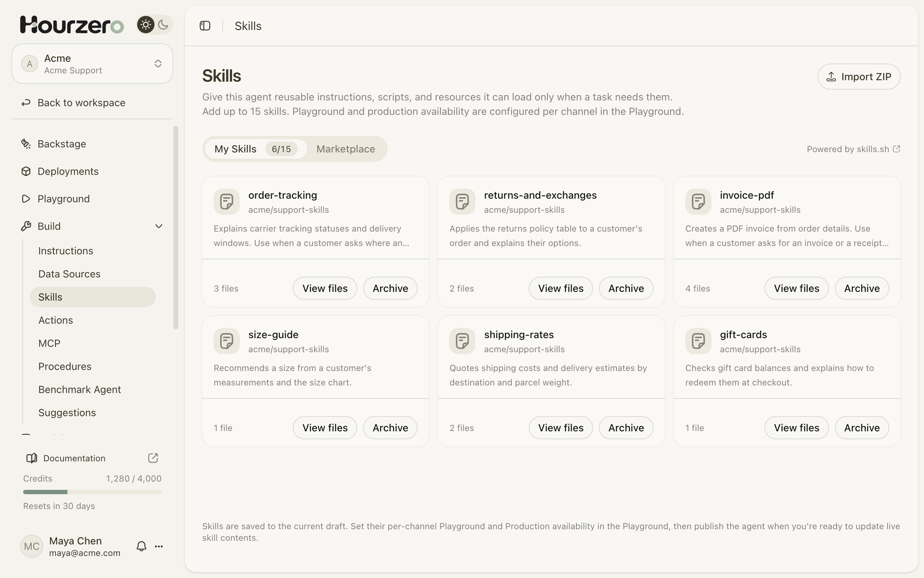
Task: Switch to dark theme moon icon
Action: [163, 25]
